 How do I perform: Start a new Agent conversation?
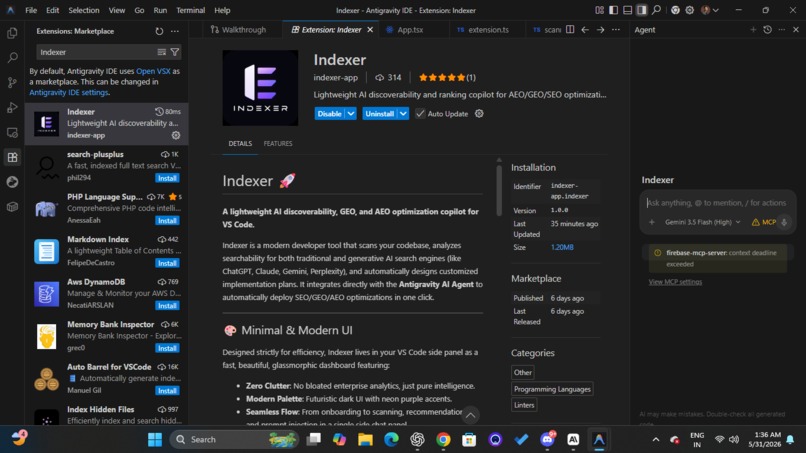click(753, 30)
